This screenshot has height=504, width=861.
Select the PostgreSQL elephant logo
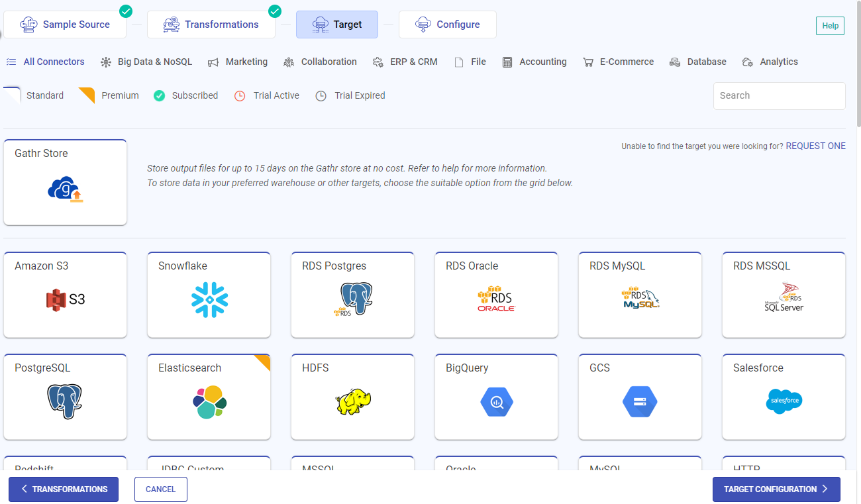click(66, 401)
